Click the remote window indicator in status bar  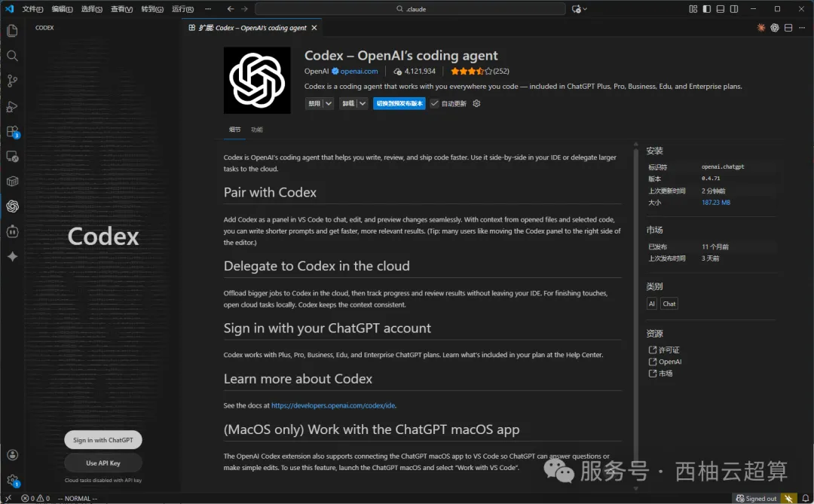coord(8,498)
